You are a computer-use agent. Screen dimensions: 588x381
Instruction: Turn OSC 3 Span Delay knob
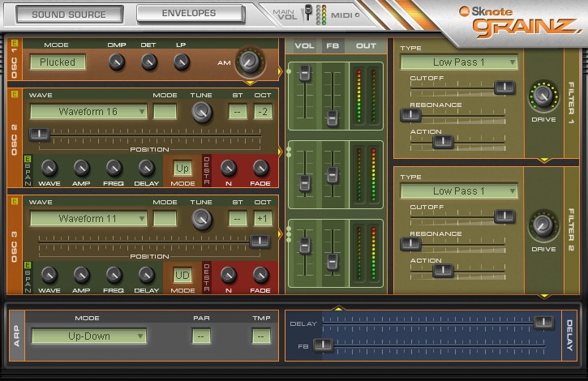(146, 276)
